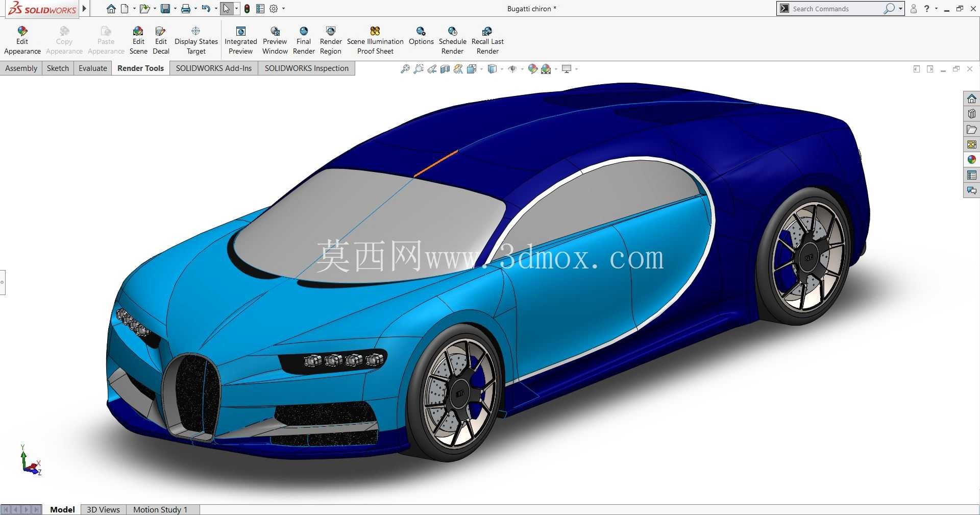This screenshot has height=515, width=980.
Task: Switch to the Sketch tab
Action: pyautogui.click(x=58, y=68)
